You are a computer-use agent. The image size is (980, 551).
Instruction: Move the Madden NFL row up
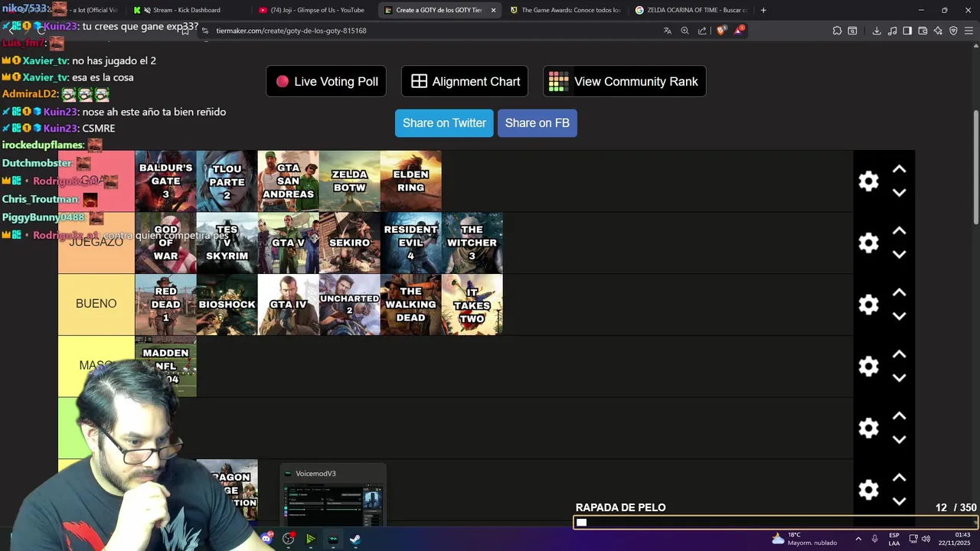(x=900, y=354)
